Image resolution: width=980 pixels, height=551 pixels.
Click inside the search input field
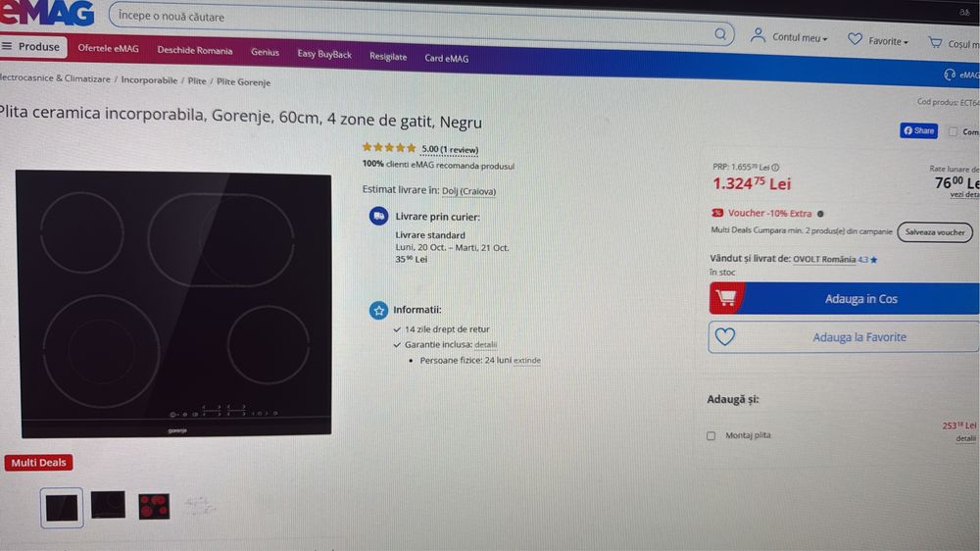[x=413, y=24]
